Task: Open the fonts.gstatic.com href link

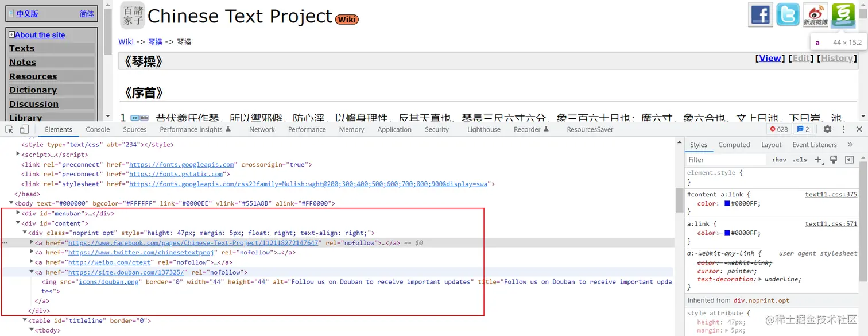Action: 176,174
